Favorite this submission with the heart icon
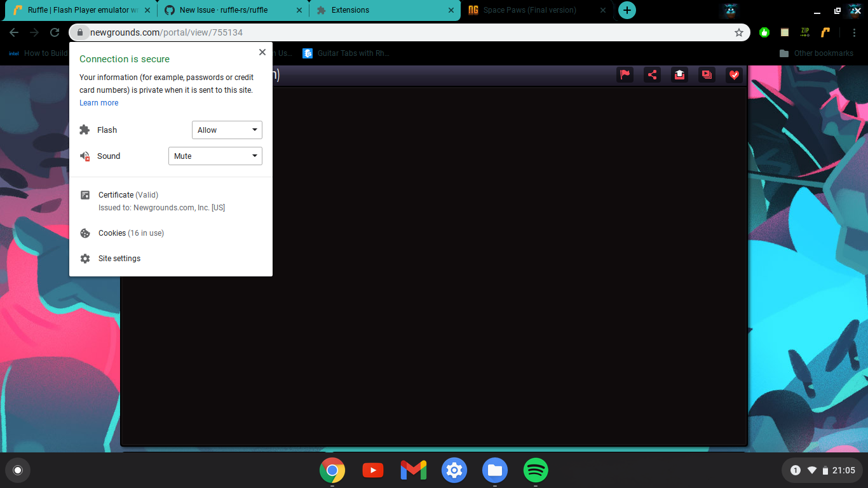 point(734,74)
